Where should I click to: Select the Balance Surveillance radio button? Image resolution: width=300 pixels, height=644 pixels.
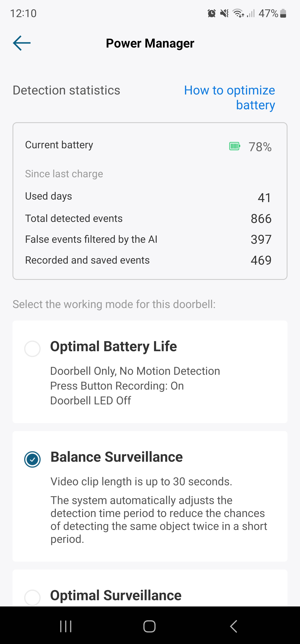pos(32,459)
